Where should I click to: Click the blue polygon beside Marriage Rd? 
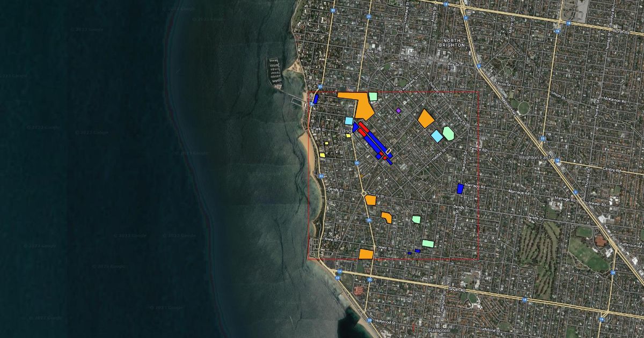click(x=460, y=188)
